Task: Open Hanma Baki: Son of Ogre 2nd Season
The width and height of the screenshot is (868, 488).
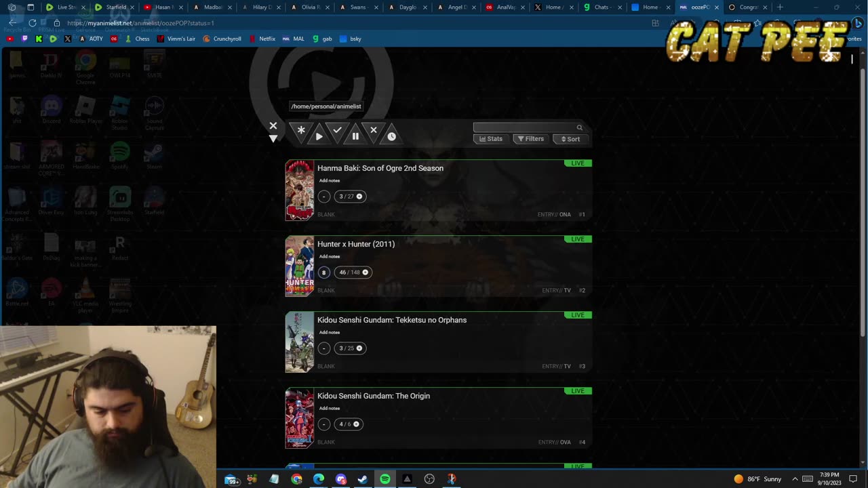Action: (x=380, y=168)
